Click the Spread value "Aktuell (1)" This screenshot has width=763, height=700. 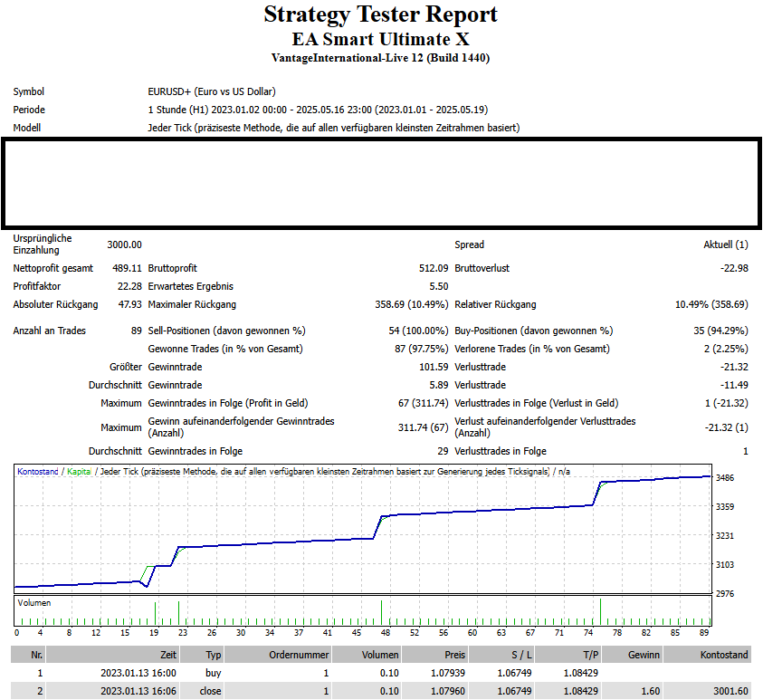pyautogui.click(x=725, y=245)
